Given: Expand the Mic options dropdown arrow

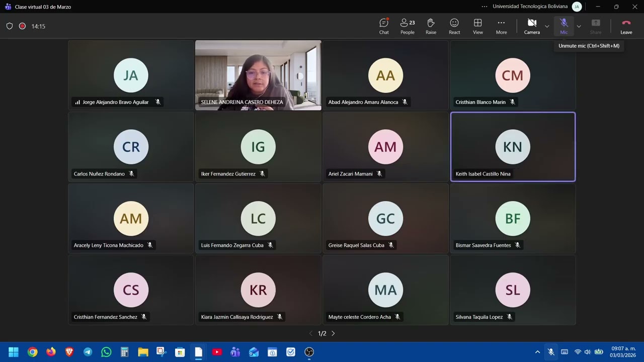Looking at the screenshot, I should pos(579,26).
